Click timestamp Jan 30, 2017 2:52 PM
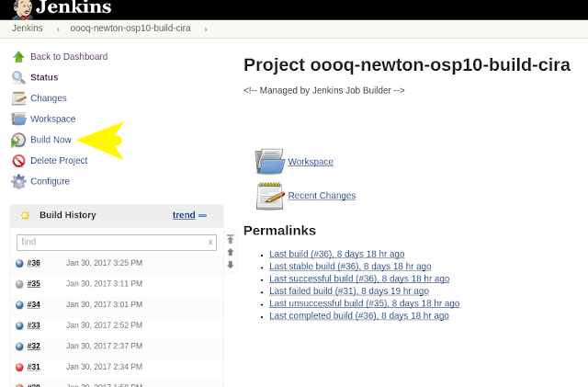The image size is (588, 387). (x=104, y=325)
